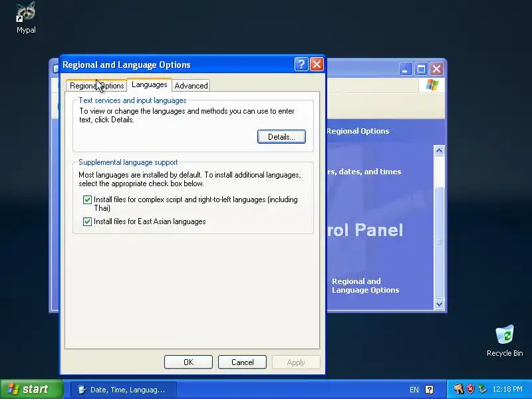Minimize the Control Panel window behind the dialog

coord(406,69)
